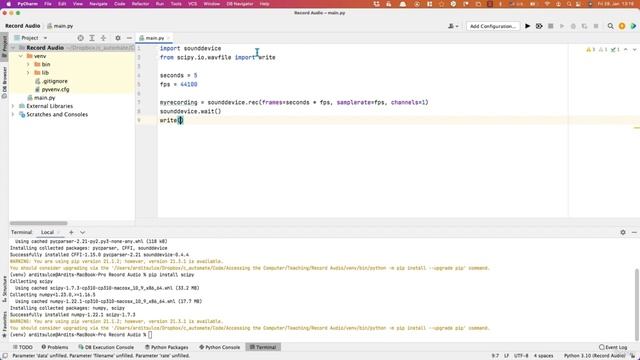
Task: Expand External Libraries node
Action: pyautogui.click(x=13, y=106)
